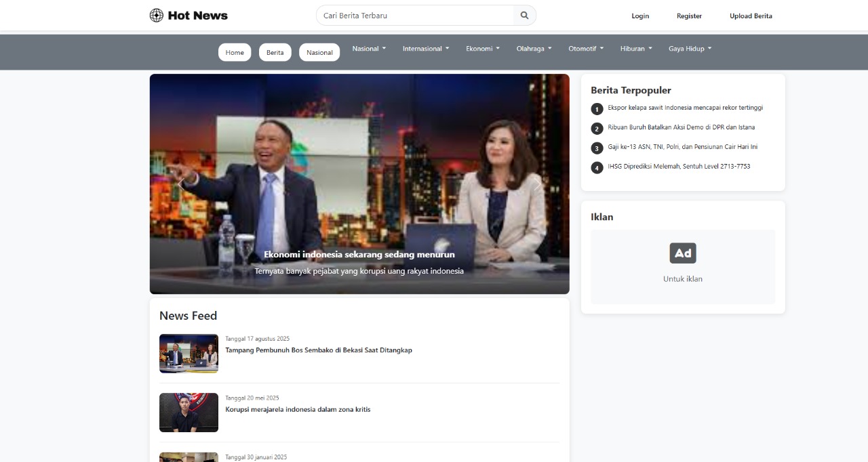Viewport: 868px width, 462px height.
Task: Click the Untuk iklan placeholder text
Action: click(x=683, y=279)
